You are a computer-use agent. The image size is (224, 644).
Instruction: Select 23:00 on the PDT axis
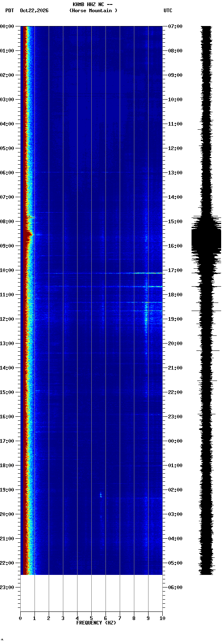tap(7, 587)
